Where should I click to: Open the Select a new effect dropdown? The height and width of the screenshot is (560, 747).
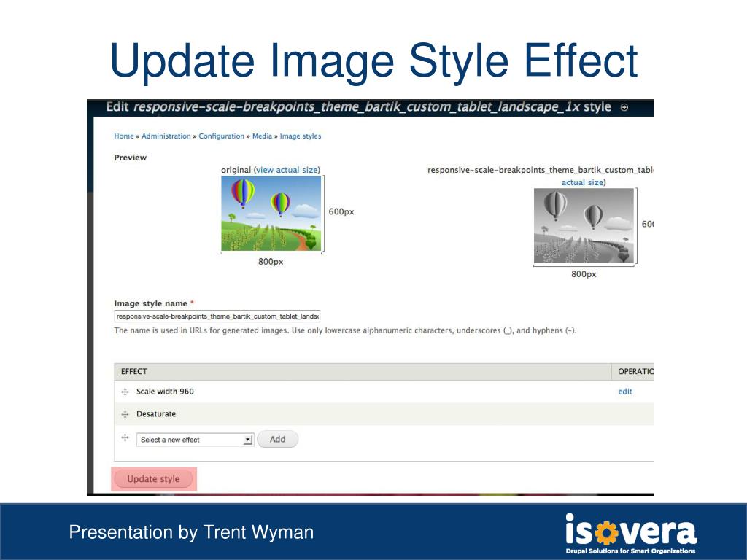194,440
